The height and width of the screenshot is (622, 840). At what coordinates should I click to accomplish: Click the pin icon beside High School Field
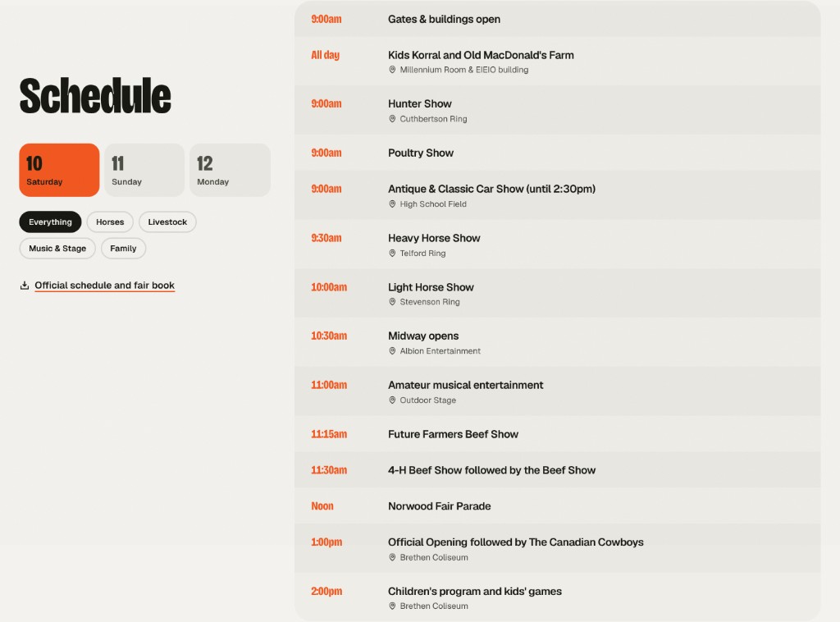(392, 204)
